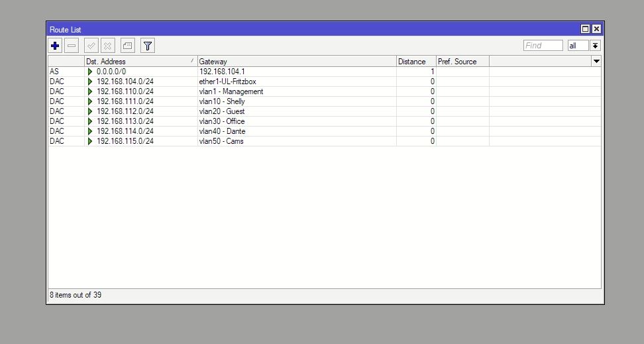Sort by Gateway column header
The height and width of the screenshot is (344, 644).
point(297,61)
